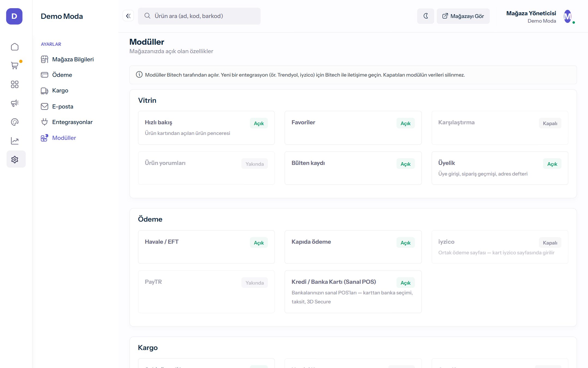Select the settings gear icon in the sidebar

16,159
